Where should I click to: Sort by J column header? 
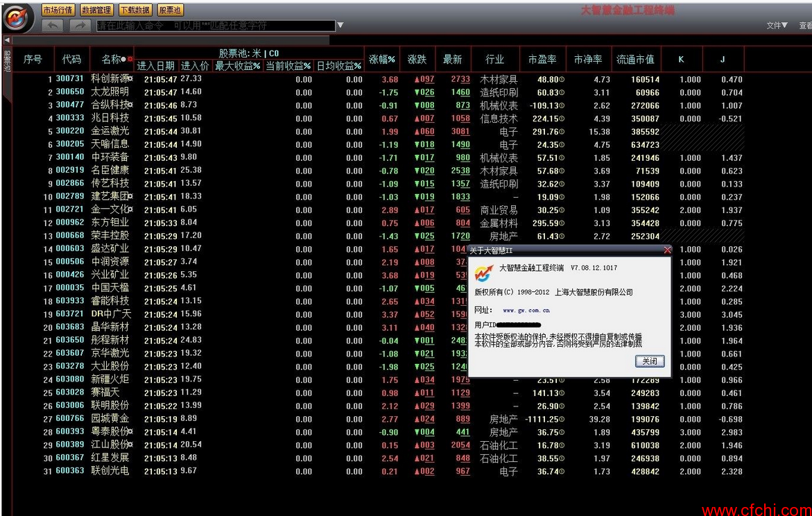point(723,59)
